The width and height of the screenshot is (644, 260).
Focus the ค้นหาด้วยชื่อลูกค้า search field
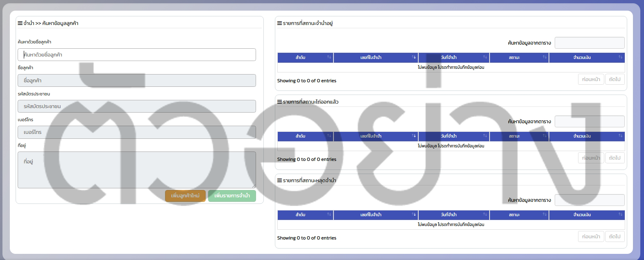136,55
